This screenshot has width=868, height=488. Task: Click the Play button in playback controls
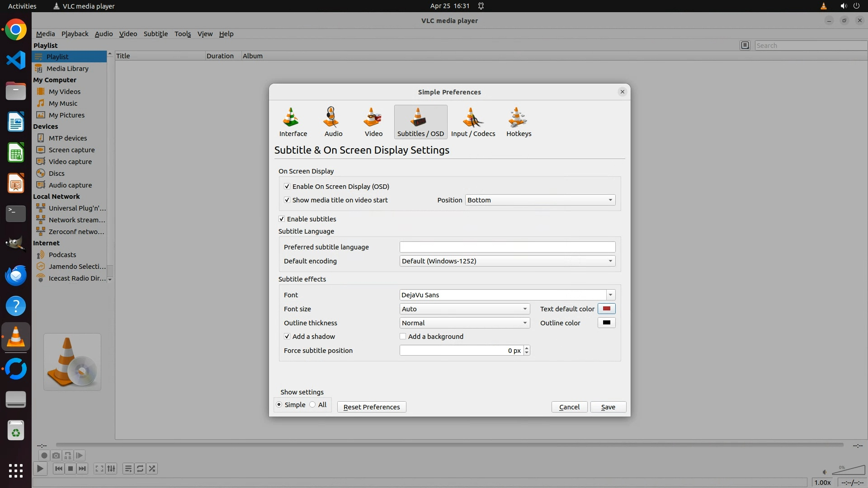tap(40, 469)
